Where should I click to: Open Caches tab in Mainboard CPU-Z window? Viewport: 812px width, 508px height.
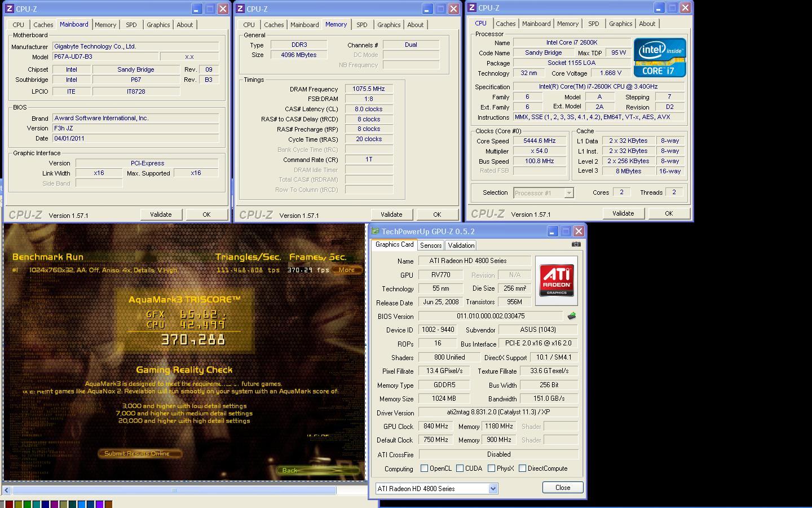43,25
